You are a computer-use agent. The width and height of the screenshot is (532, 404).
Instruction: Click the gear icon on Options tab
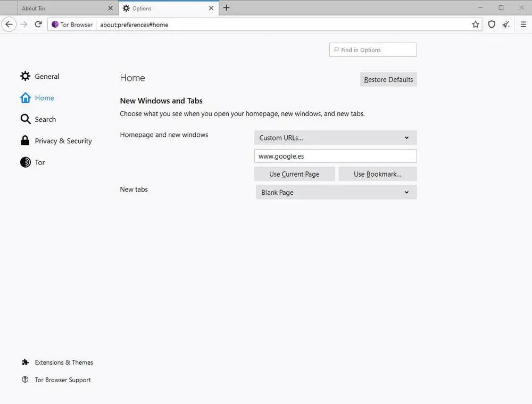pos(126,8)
